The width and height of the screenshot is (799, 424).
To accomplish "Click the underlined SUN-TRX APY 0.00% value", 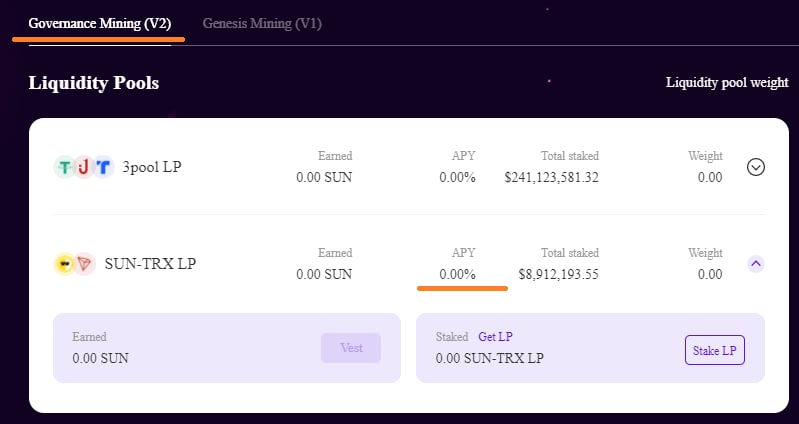I will [458, 274].
